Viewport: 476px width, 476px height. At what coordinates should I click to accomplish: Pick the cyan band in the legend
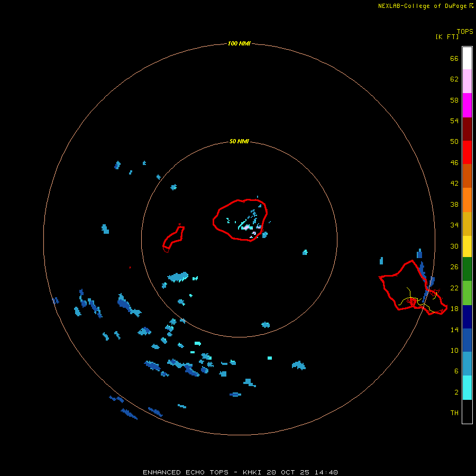467,388
